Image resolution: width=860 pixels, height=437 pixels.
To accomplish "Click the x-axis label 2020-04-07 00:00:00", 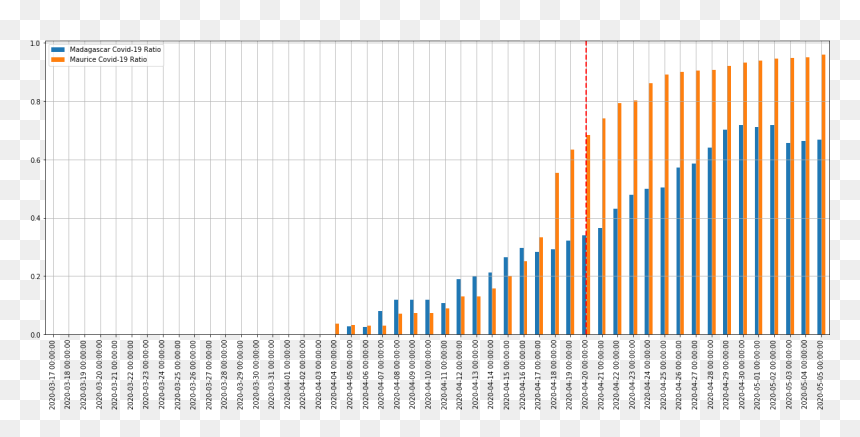I will pos(383,374).
